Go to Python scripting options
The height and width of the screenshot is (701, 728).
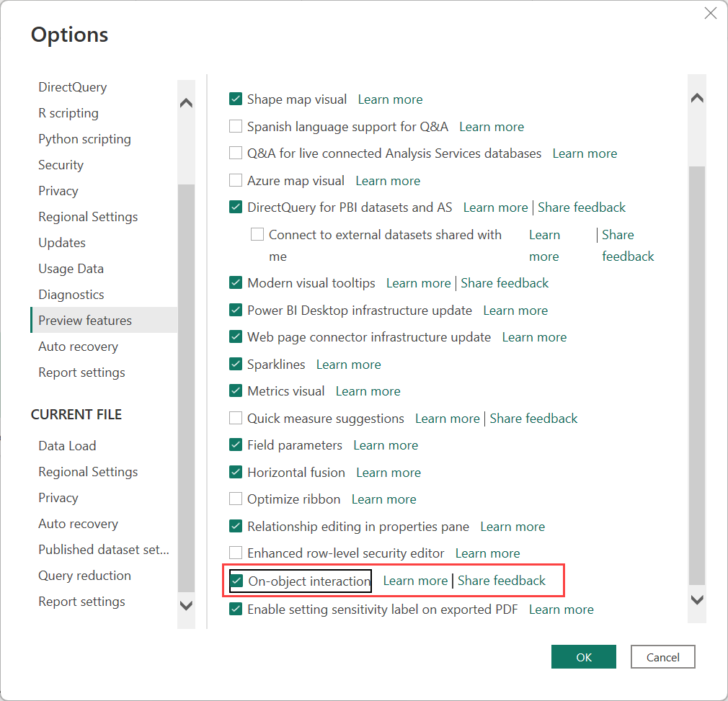[x=84, y=139]
